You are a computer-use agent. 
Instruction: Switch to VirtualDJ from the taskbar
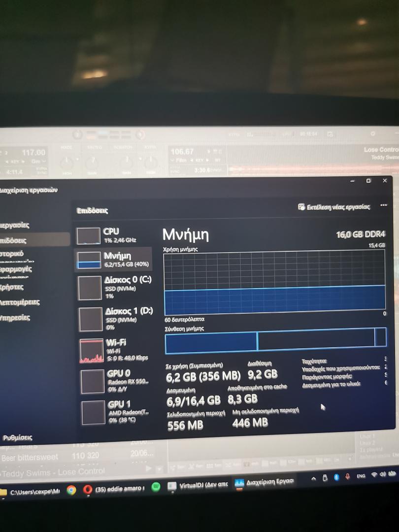pyautogui.click(x=198, y=486)
